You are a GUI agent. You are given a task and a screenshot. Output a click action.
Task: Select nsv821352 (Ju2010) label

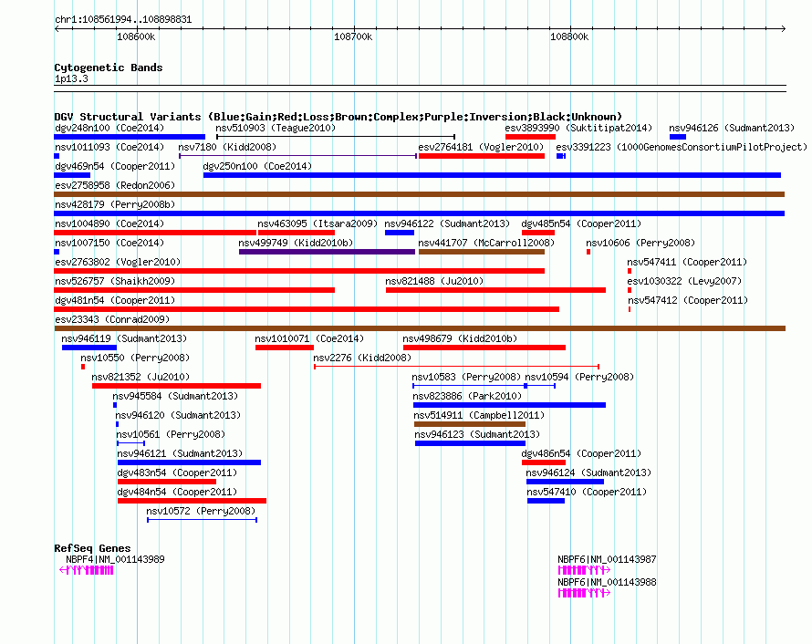click(141, 377)
